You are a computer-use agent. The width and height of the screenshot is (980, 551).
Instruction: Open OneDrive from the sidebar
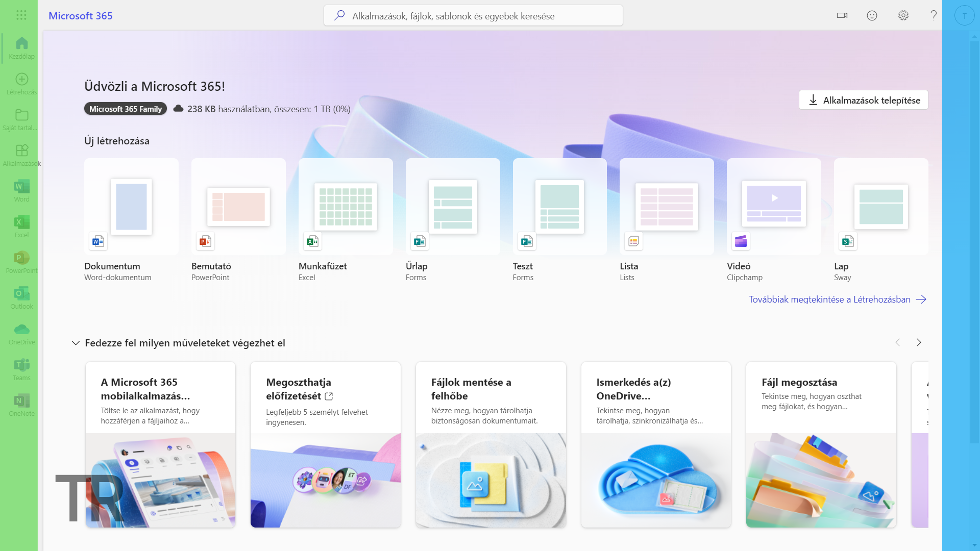pyautogui.click(x=21, y=334)
